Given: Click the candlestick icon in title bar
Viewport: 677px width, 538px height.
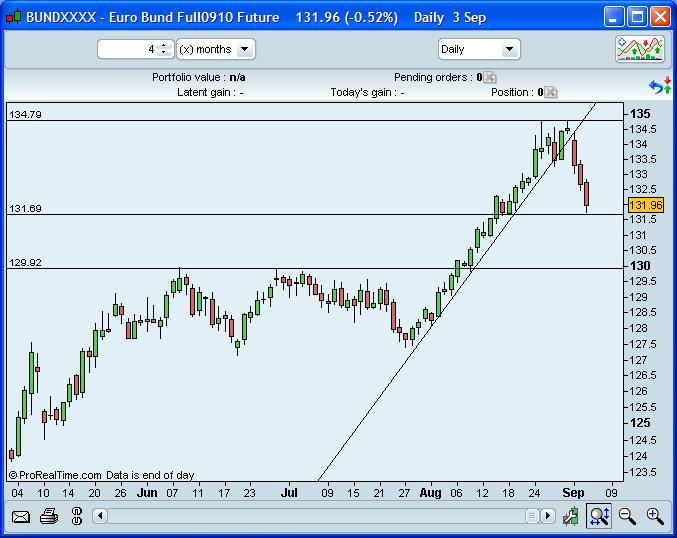Looking at the screenshot, I should 13,17.
